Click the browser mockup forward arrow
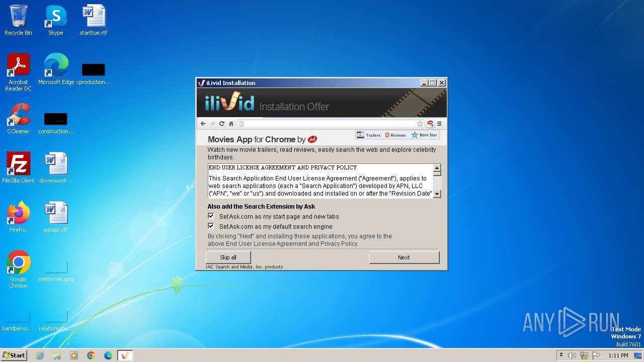644x362 pixels. click(212, 124)
